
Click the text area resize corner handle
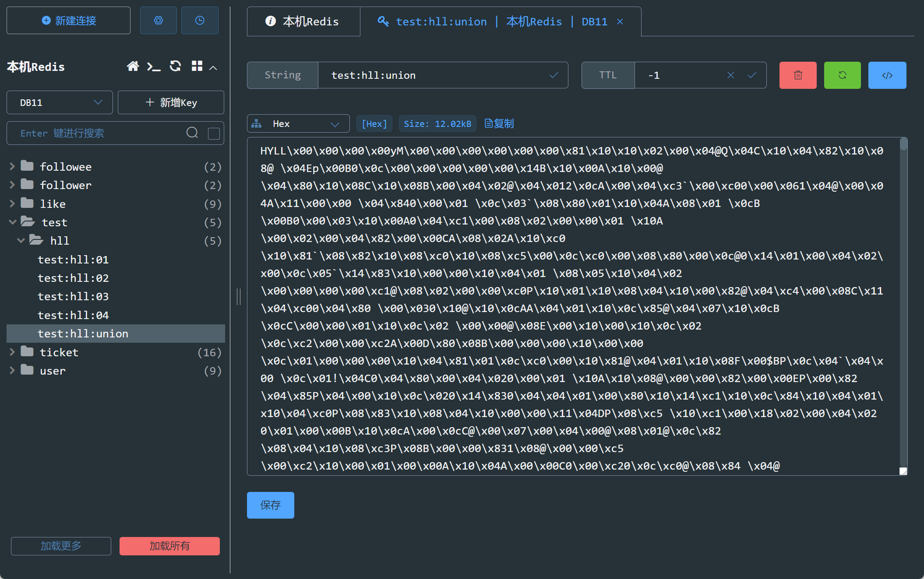(x=903, y=471)
